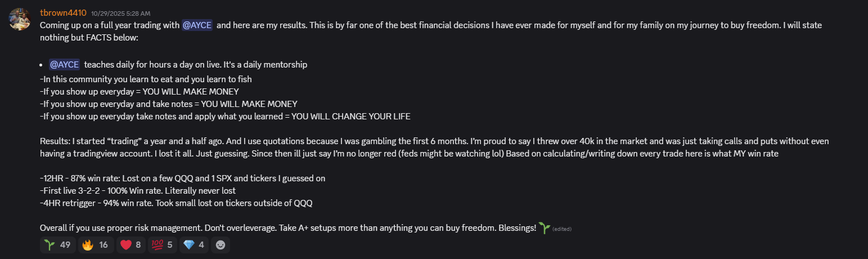Image resolution: width=868 pixels, height=259 pixels.
Task: Toggle the seedling reaction with 49 votes
Action: [x=56, y=245]
